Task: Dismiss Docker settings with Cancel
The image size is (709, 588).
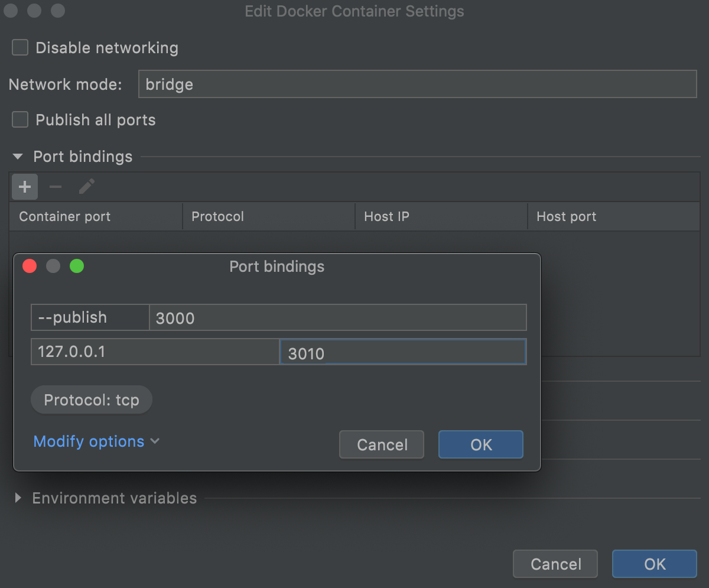Action: point(555,564)
